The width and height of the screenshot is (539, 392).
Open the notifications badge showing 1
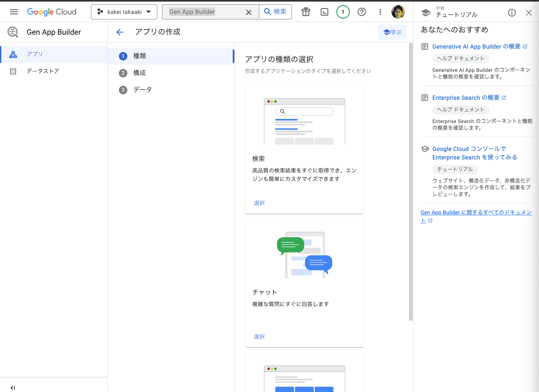(x=343, y=12)
